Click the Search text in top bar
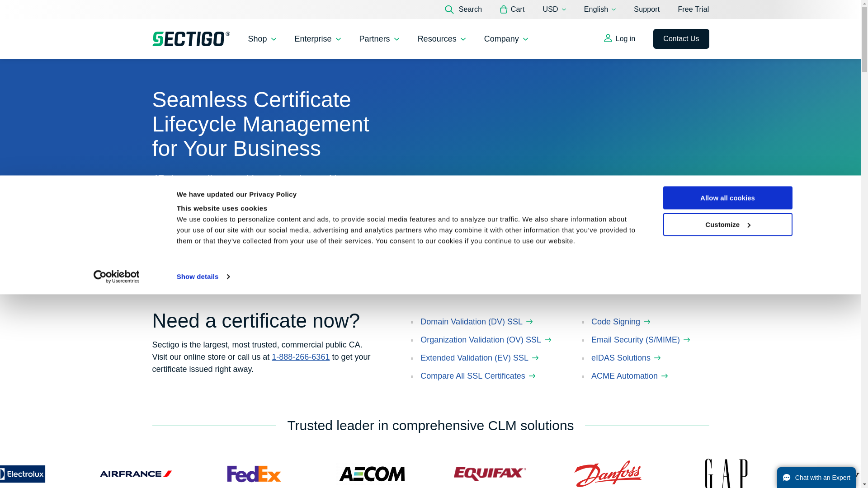Screen dimensions: 868x488 click(x=470, y=9)
